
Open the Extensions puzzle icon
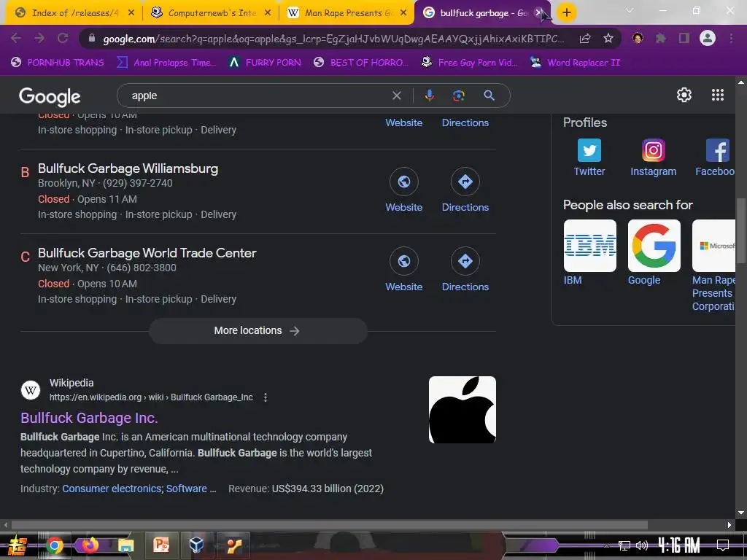(661, 38)
